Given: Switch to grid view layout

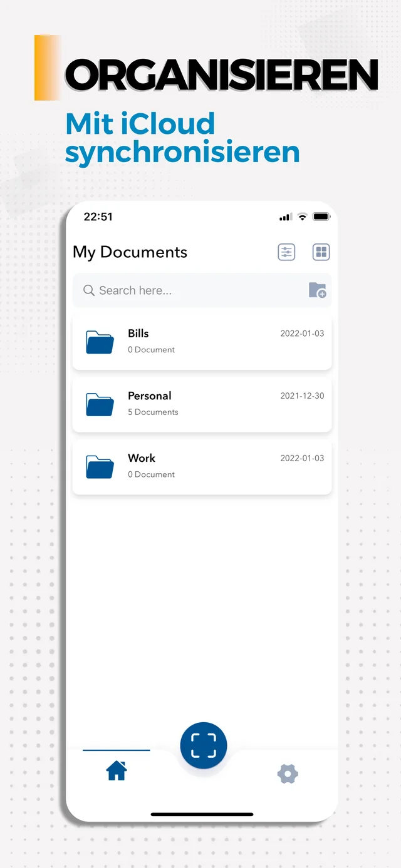Looking at the screenshot, I should coord(321,252).
